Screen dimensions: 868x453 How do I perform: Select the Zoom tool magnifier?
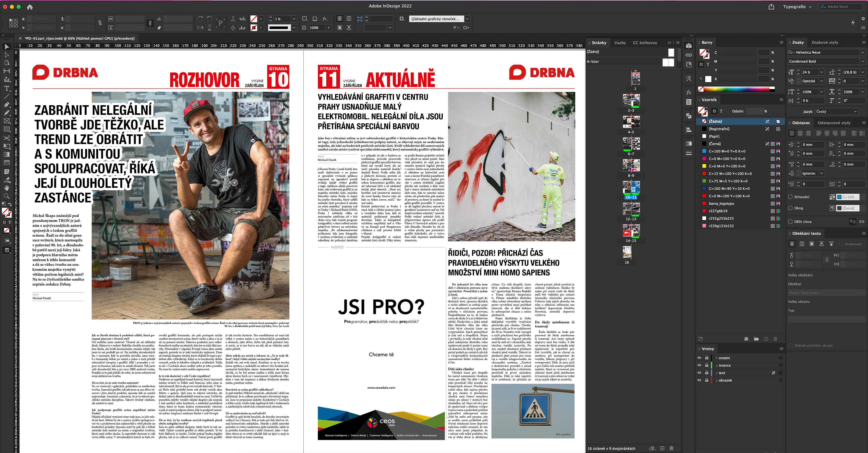tap(7, 196)
